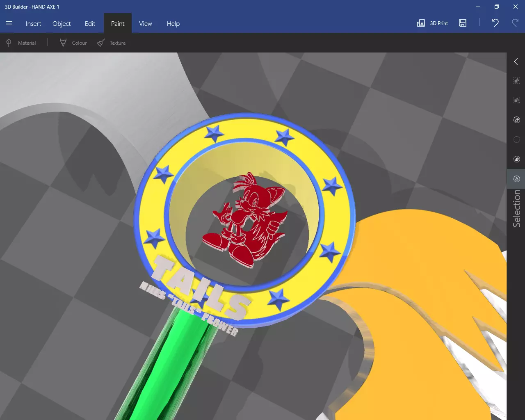
Task: Click the highlighted circled triangle selection icon
Action: (517, 179)
